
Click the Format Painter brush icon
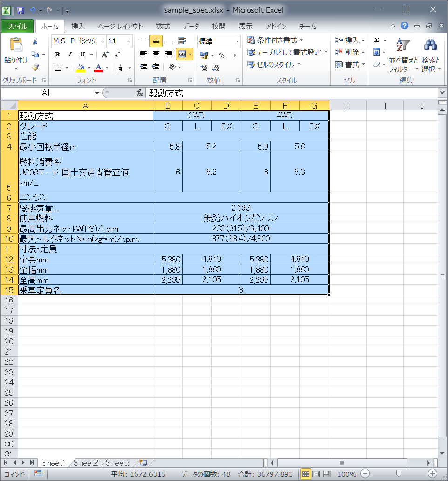pyautogui.click(x=35, y=67)
